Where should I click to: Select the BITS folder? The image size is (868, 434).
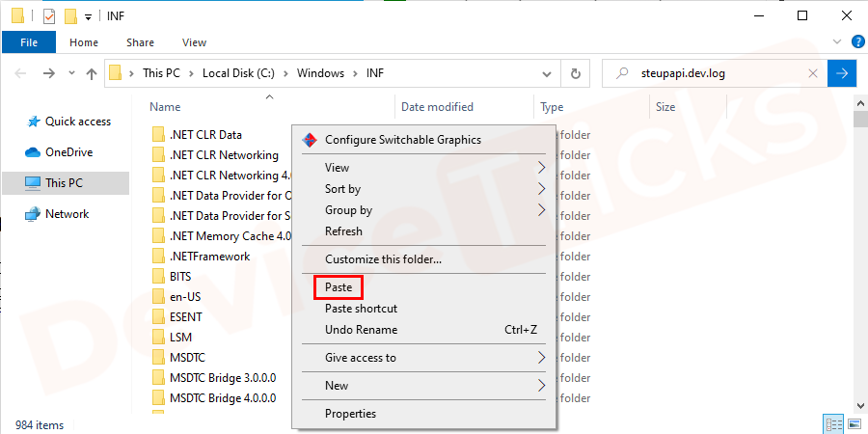point(180,276)
